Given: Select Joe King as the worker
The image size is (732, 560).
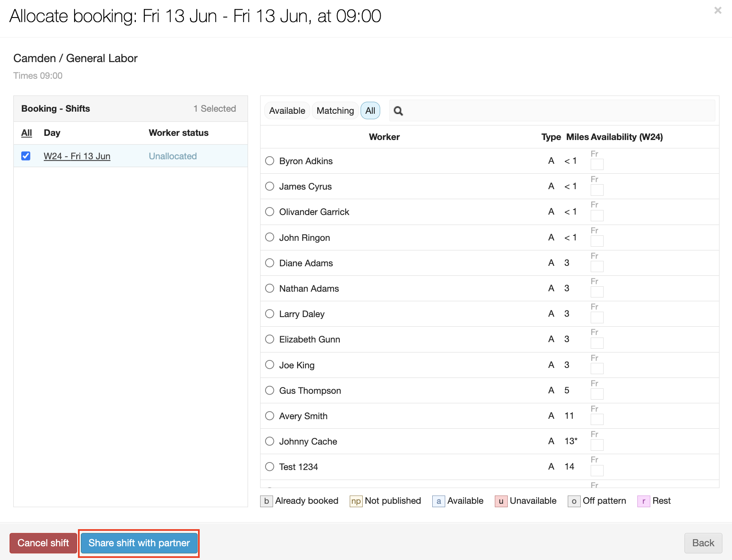Looking at the screenshot, I should coord(270,365).
